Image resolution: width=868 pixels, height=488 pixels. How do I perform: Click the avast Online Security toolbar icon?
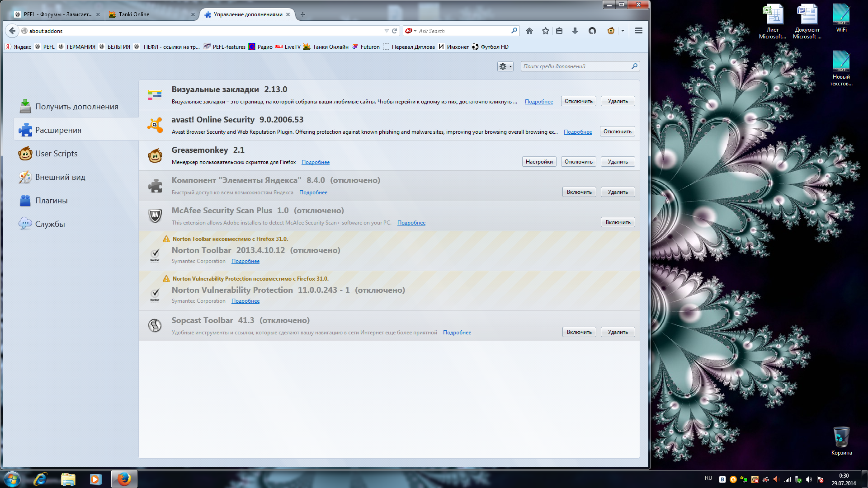pos(592,31)
